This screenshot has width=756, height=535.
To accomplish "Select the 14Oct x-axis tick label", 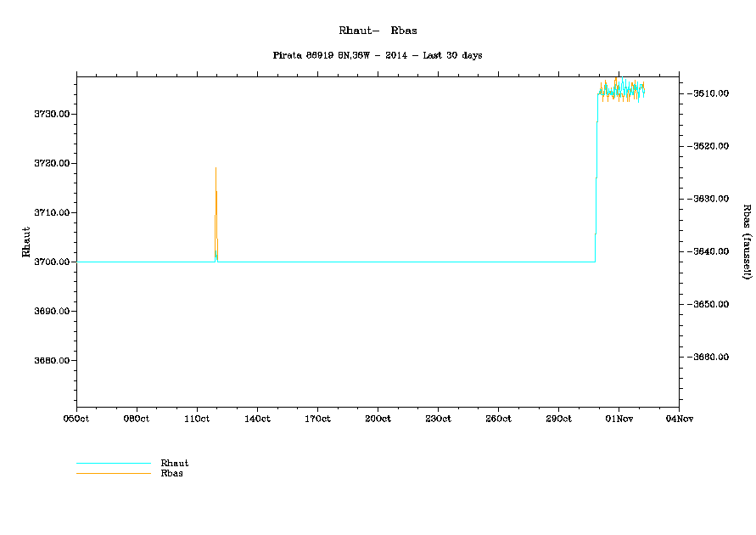I will (257, 419).
